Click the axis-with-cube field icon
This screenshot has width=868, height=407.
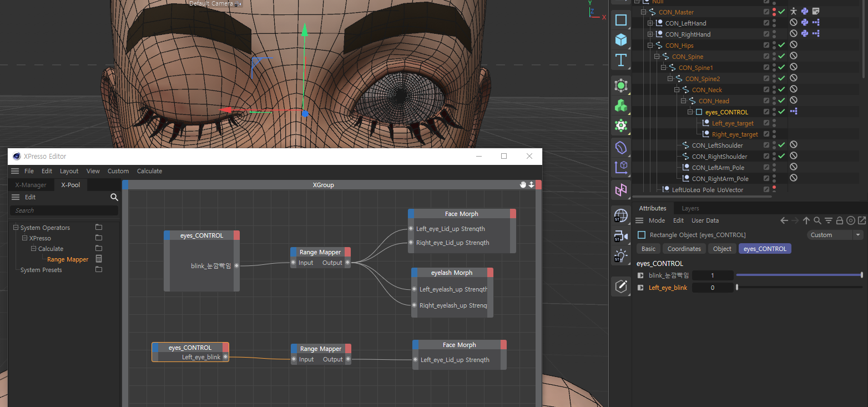620,167
